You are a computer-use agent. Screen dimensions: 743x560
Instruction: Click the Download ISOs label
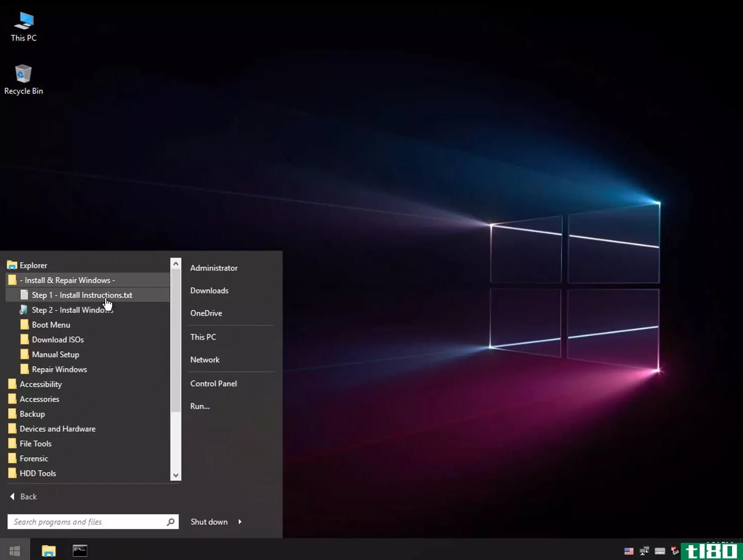point(58,340)
